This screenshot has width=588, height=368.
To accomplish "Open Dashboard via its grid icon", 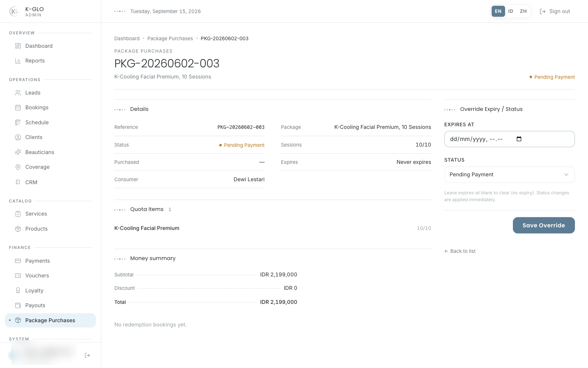I will tap(18, 46).
